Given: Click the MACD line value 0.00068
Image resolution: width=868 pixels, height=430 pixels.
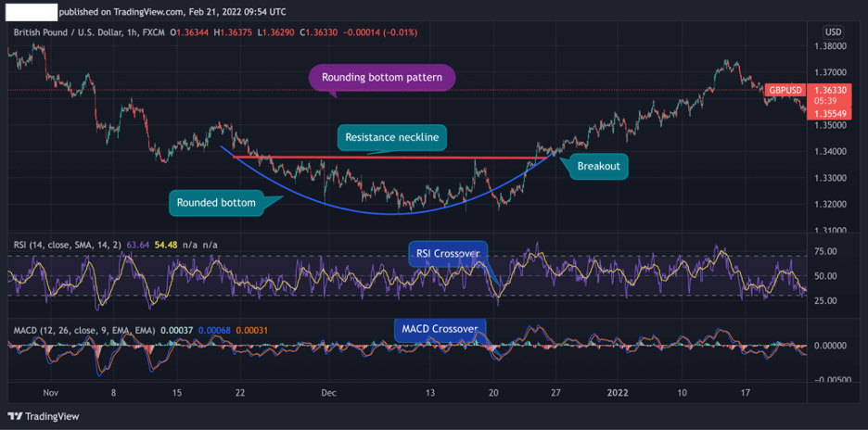Looking at the screenshot, I should coord(214,331).
